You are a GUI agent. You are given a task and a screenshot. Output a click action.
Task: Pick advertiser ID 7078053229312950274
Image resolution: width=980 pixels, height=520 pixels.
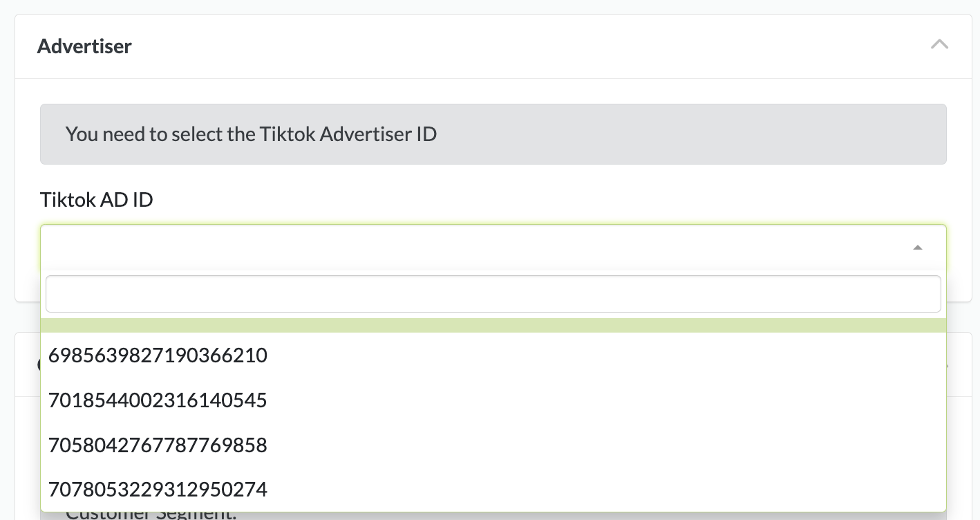tap(158, 490)
